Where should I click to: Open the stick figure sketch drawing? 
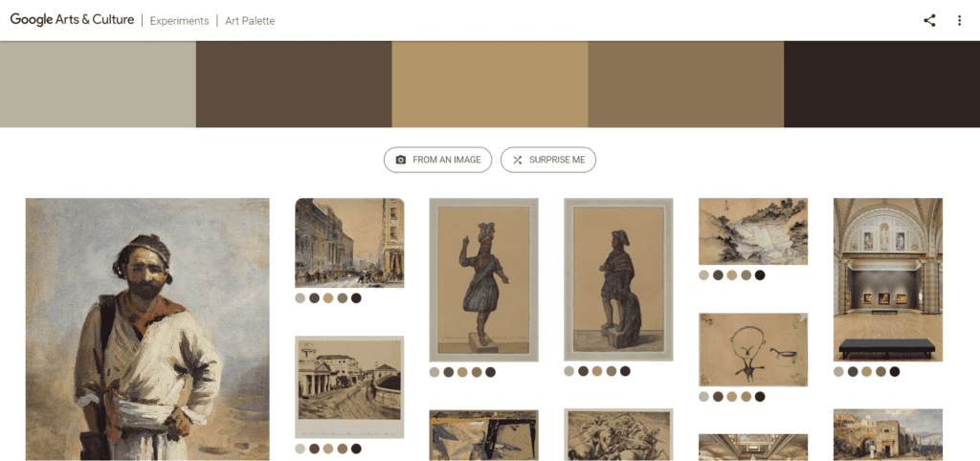[753, 350]
